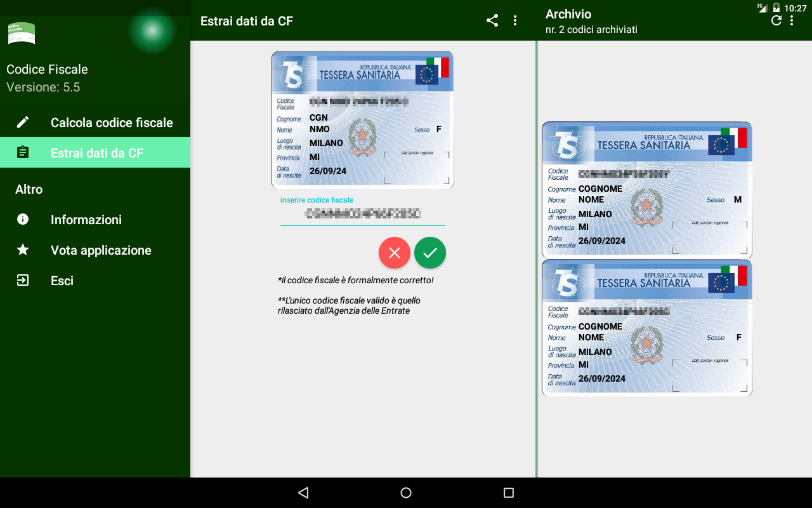The width and height of the screenshot is (812, 508).
Task: Click the Agenzia delle Entrate disclaimer note
Action: [x=349, y=305]
